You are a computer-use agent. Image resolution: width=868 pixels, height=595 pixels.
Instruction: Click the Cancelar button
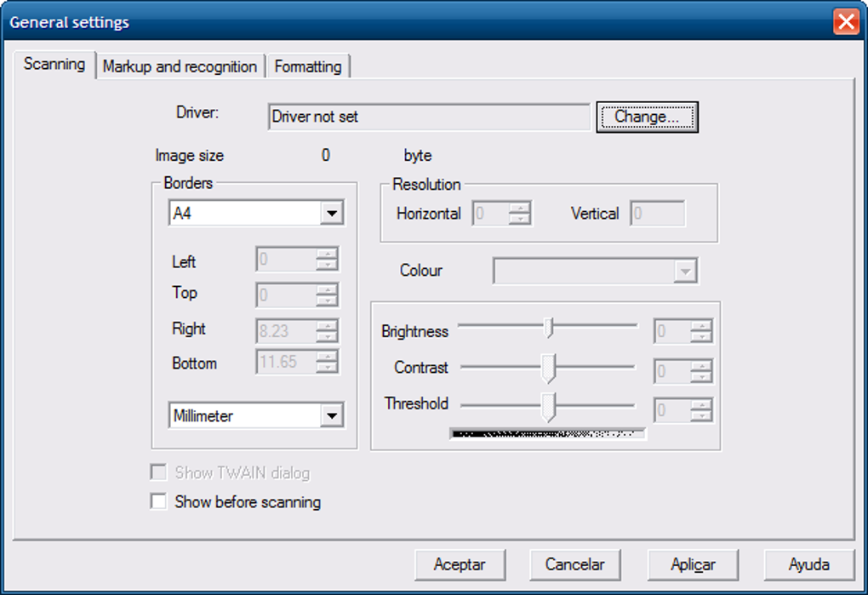pyautogui.click(x=574, y=564)
